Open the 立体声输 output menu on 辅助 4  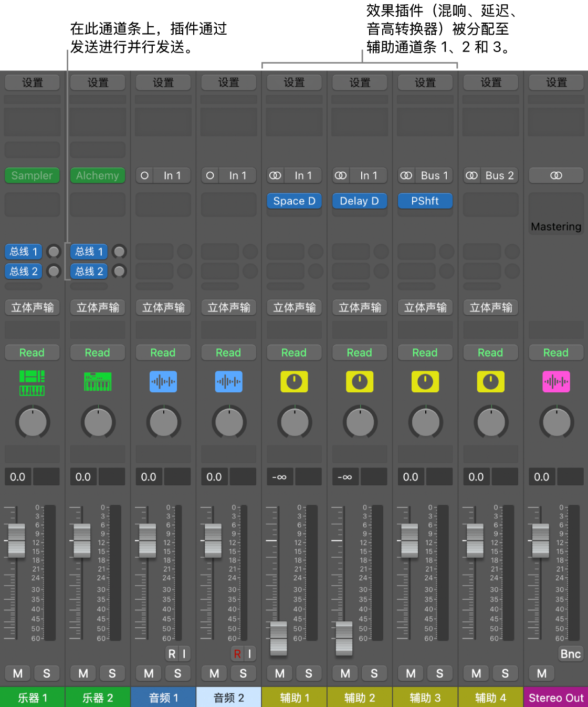point(491,307)
